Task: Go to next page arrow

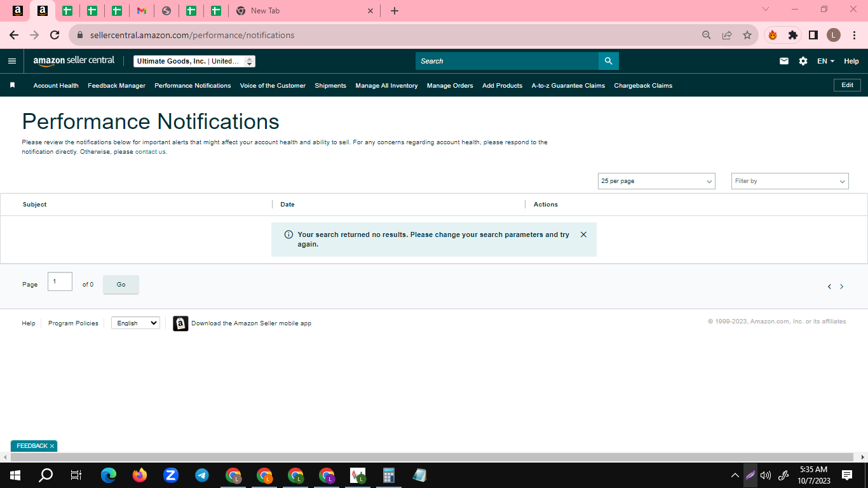Action: point(842,287)
